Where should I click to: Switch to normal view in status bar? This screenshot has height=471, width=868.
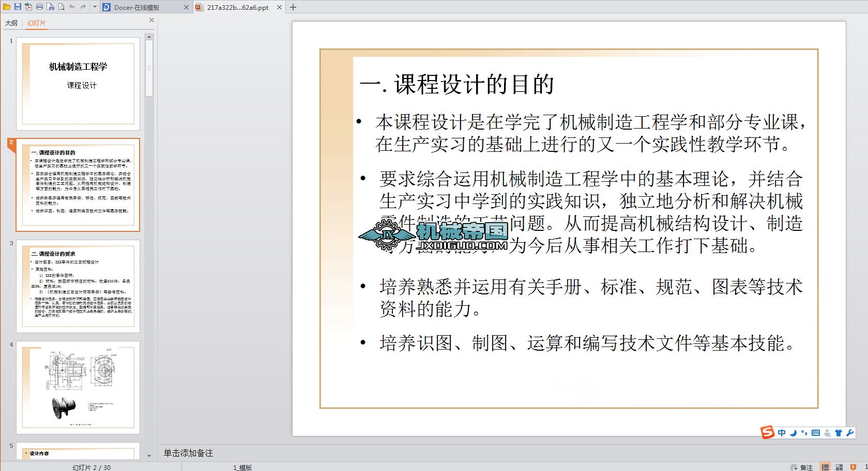pyautogui.click(x=826, y=467)
